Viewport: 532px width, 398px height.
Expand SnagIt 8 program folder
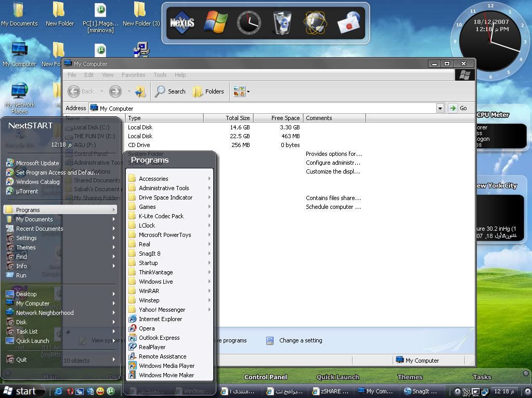pyautogui.click(x=170, y=254)
